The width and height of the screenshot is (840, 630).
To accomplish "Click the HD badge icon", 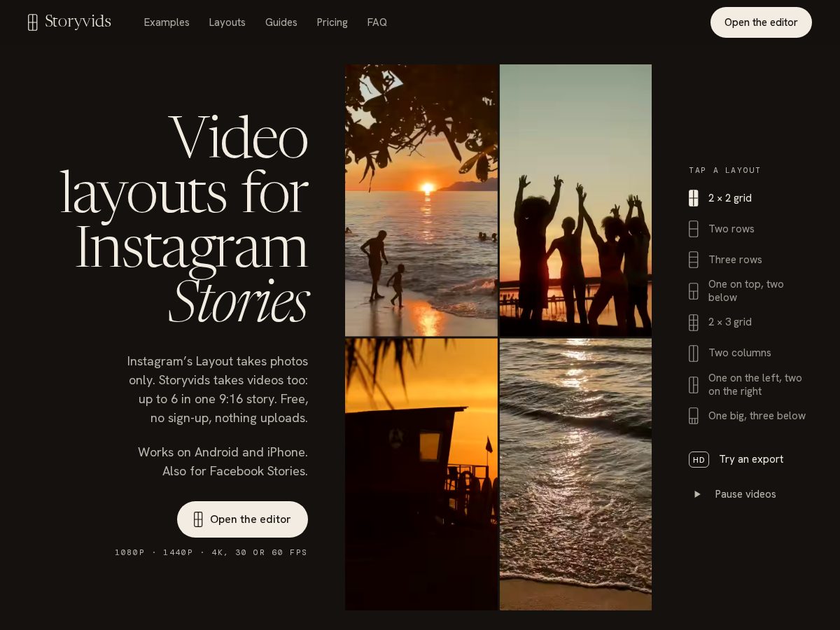I will point(699,459).
